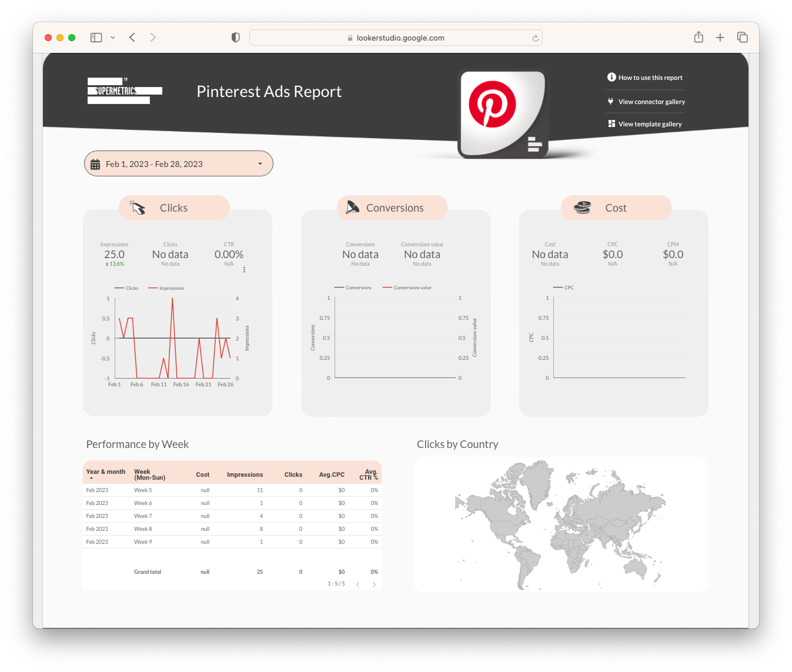Go back to previous page in Safari
792x672 pixels.
pos(132,38)
